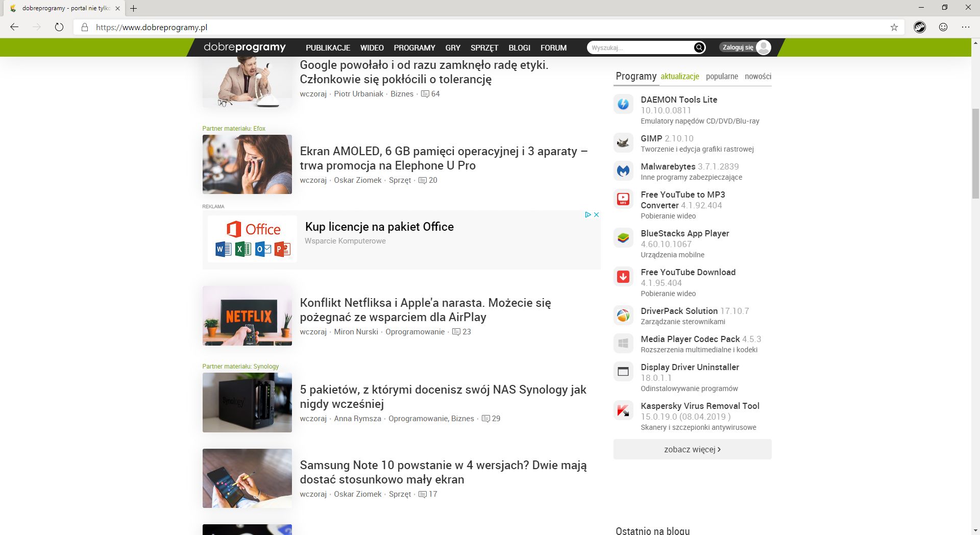Viewport: 980px width, 535px height.
Task: Open the round extension icon beside favorites star
Action: click(x=920, y=27)
